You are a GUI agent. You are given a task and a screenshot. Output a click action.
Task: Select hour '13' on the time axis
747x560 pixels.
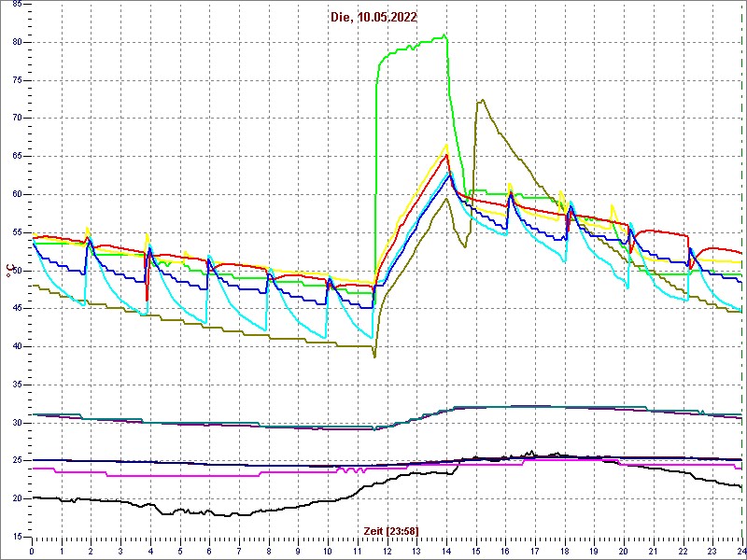pos(416,552)
